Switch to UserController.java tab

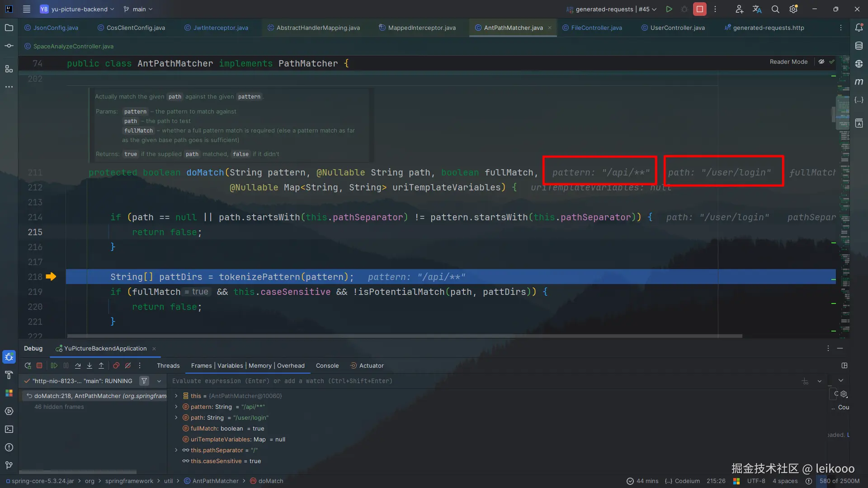(673, 28)
